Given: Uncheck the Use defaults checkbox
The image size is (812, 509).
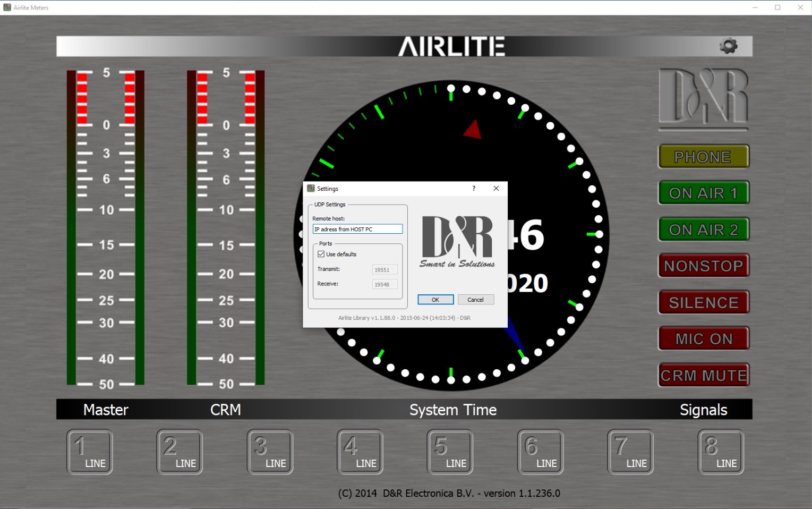Looking at the screenshot, I should point(321,254).
